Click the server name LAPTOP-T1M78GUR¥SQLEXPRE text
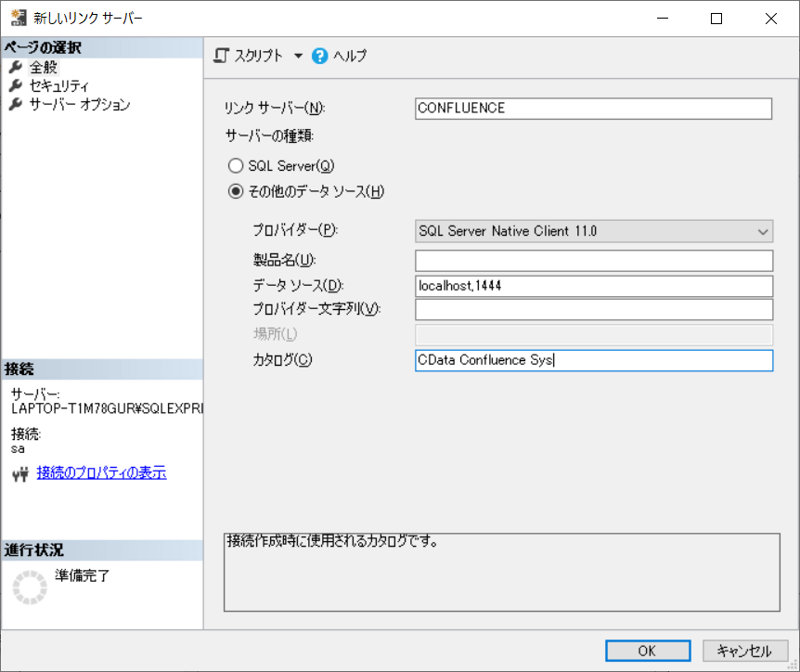 (x=107, y=408)
